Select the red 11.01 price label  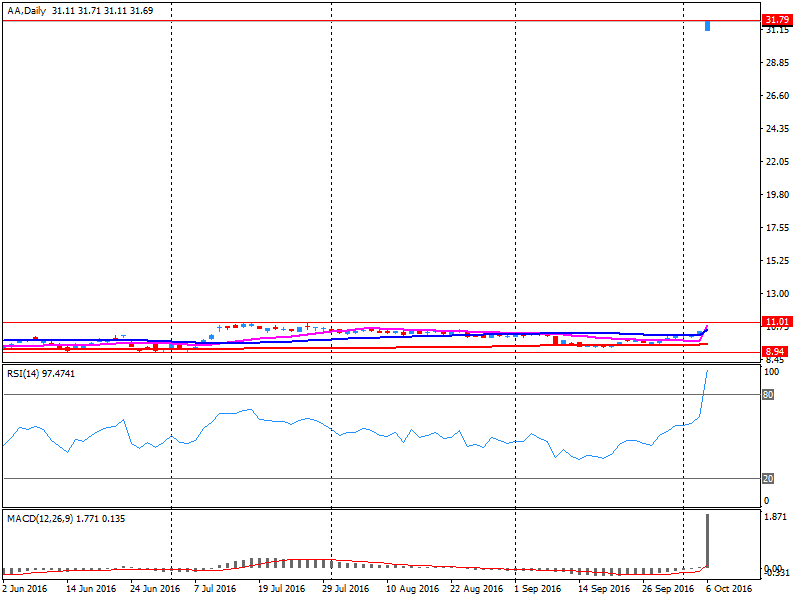(x=778, y=322)
